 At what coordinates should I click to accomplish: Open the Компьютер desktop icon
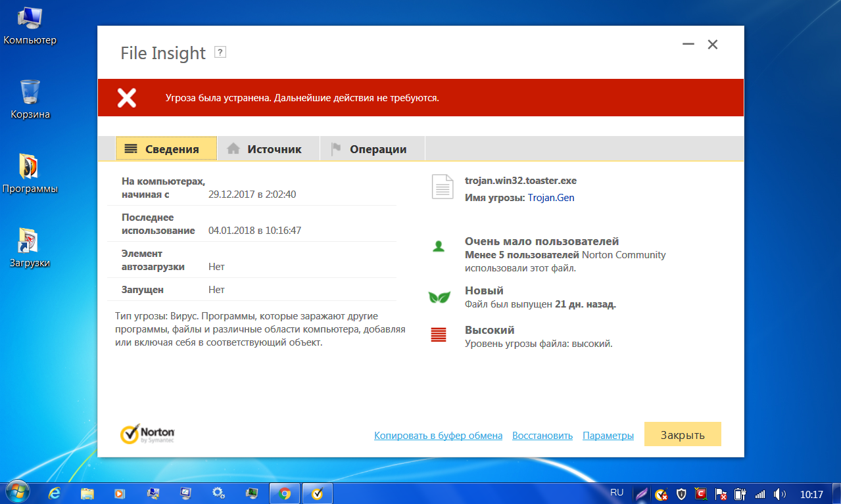point(30,25)
